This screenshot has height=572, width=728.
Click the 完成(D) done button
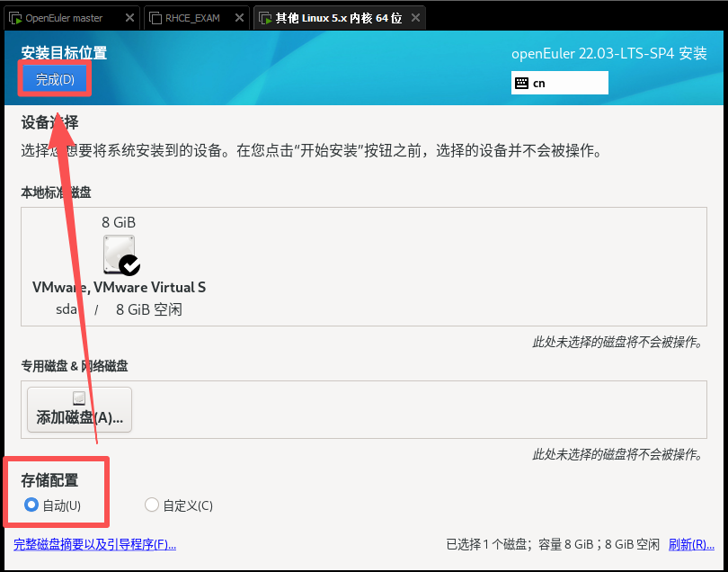click(55, 79)
